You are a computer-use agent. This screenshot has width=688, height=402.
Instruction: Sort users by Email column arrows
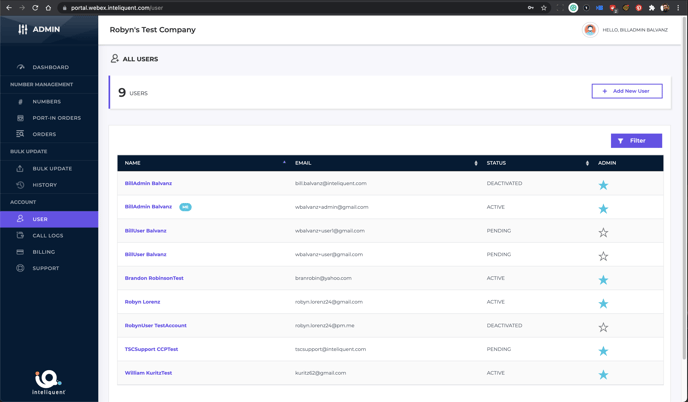[476, 163]
